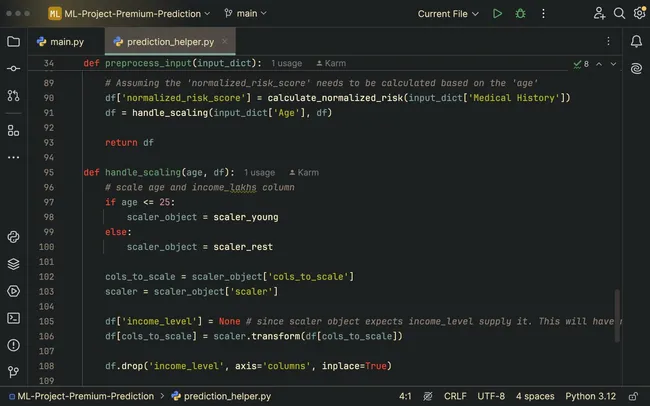Open the Project tool window folder icon

(13, 41)
